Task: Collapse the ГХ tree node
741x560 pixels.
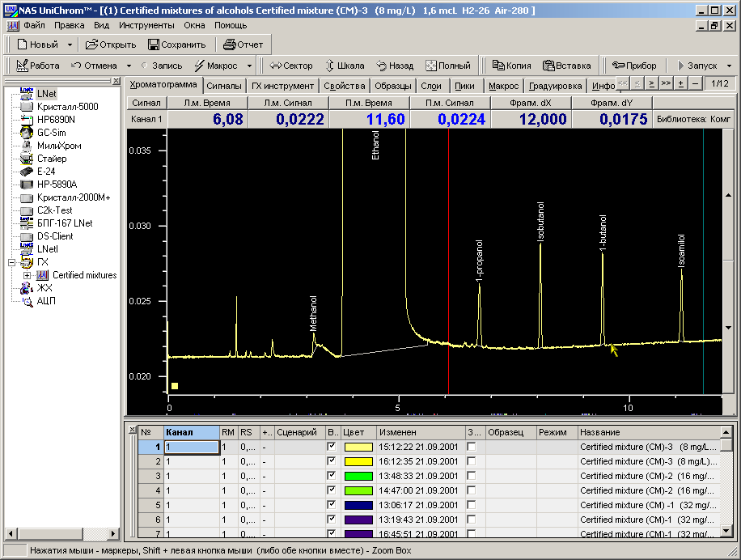Action: 12,262
